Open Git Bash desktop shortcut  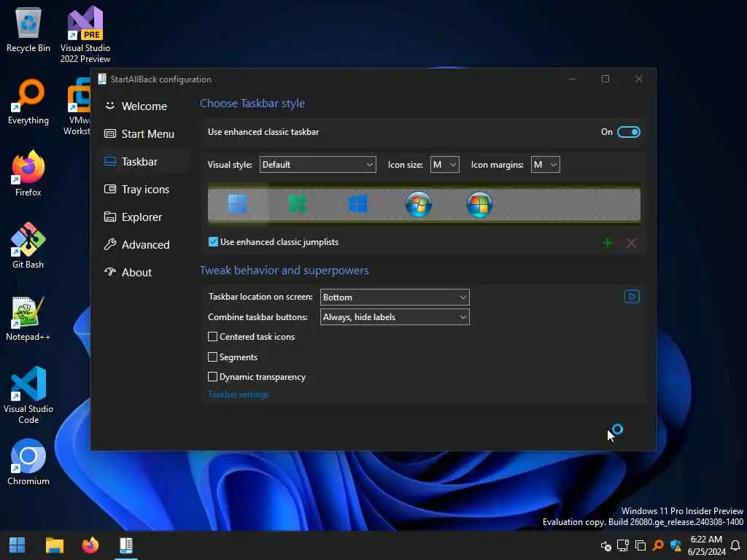pyautogui.click(x=28, y=246)
